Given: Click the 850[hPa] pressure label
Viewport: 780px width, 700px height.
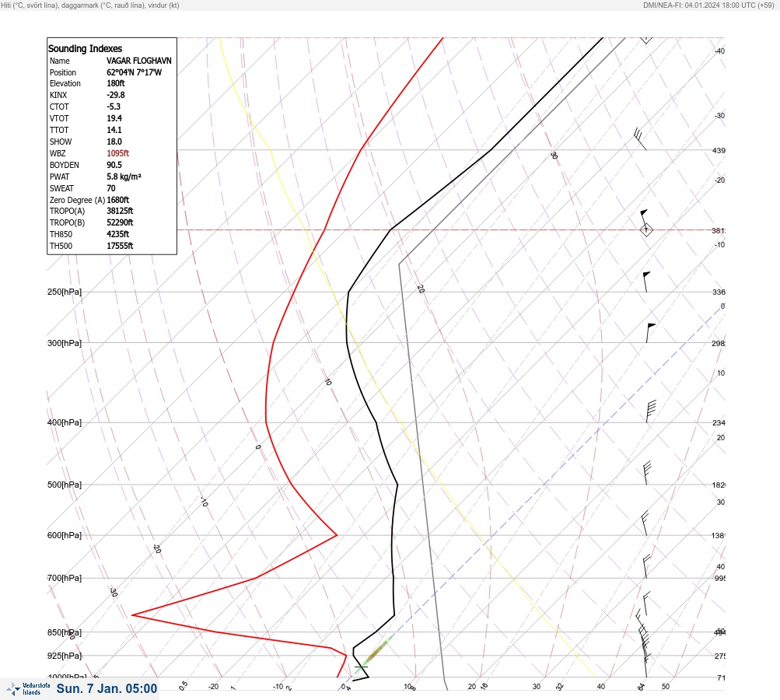Looking at the screenshot, I should (x=65, y=632).
